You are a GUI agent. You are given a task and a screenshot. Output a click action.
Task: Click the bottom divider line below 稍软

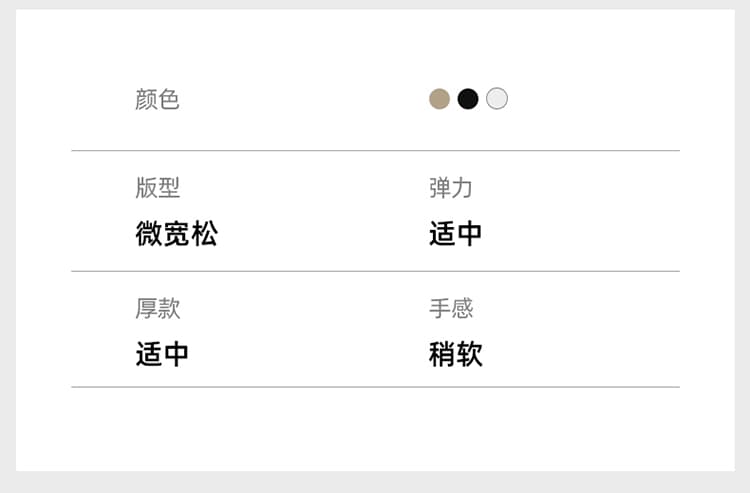click(x=375, y=387)
